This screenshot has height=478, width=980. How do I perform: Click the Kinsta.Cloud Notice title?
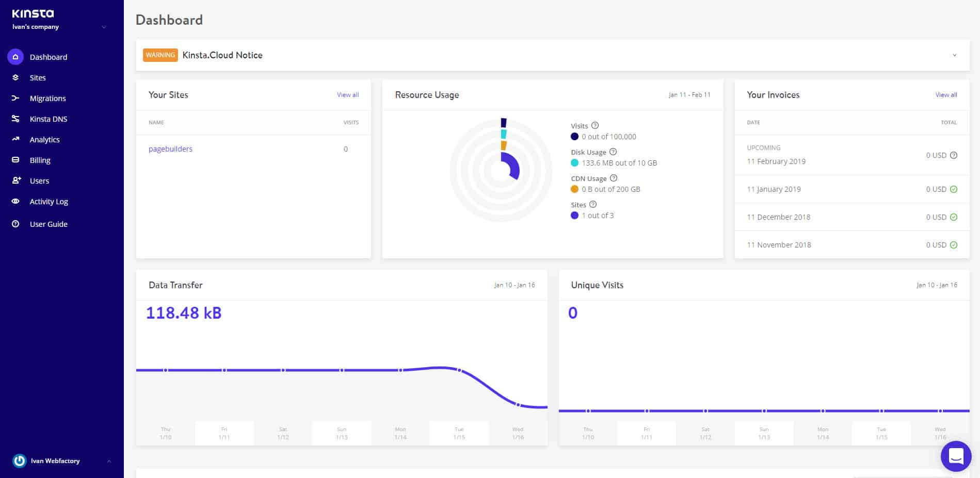(222, 55)
